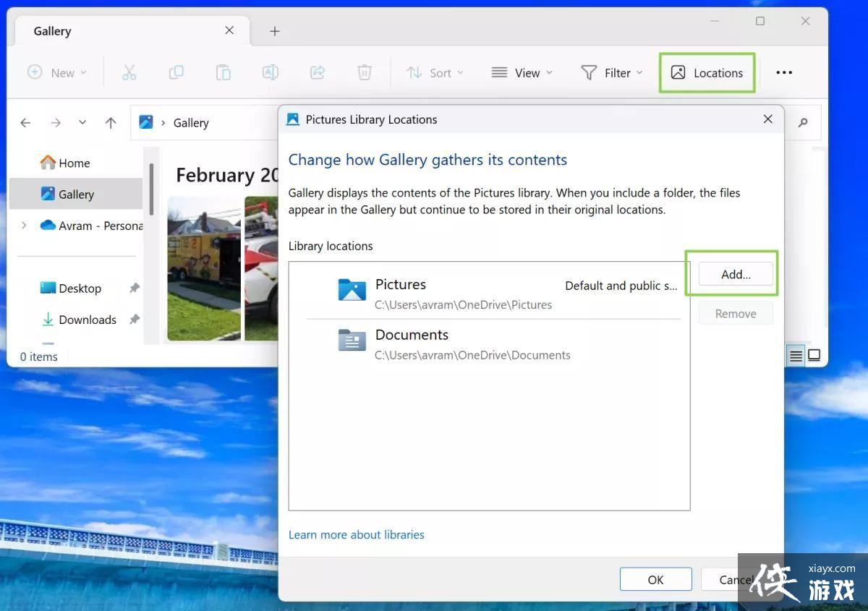Open Learn more about libraries link
The height and width of the screenshot is (611, 868).
coord(356,534)
